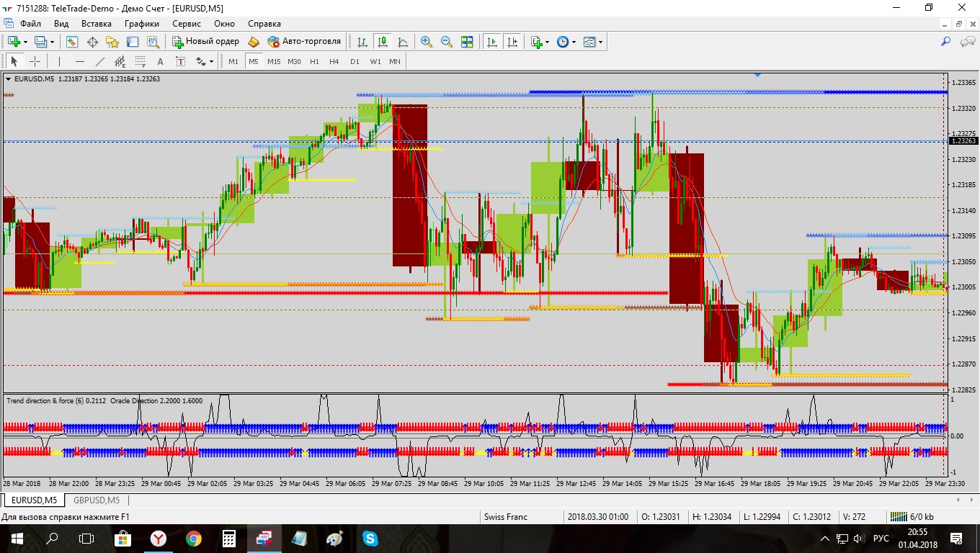The height and width of the screenshot is (553, 980).
Task: Draw a horizontal line on chart
Action: click(79, 61)
